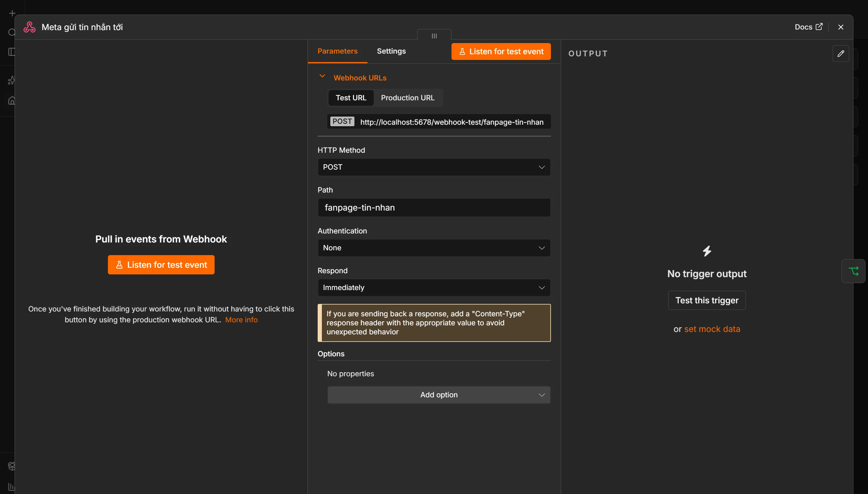This screenshot has height=494, width=868.
Task: Click the edit output pencil icon
Action: [x=841, y=54]
